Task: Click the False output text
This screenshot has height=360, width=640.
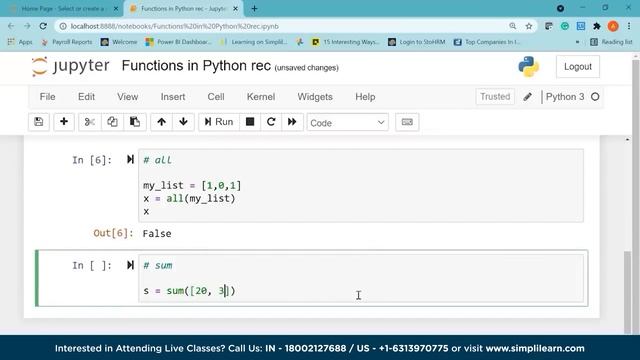Action: [x=157, y=234]
